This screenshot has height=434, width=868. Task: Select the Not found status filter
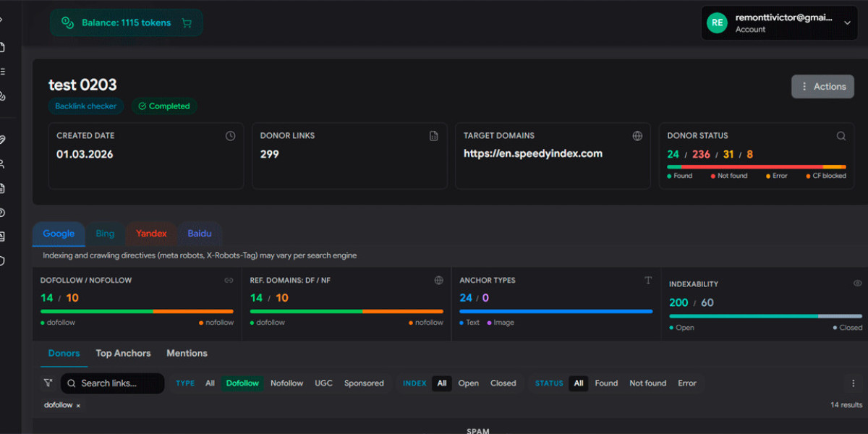pyautogui.click(x=647, y=383)
